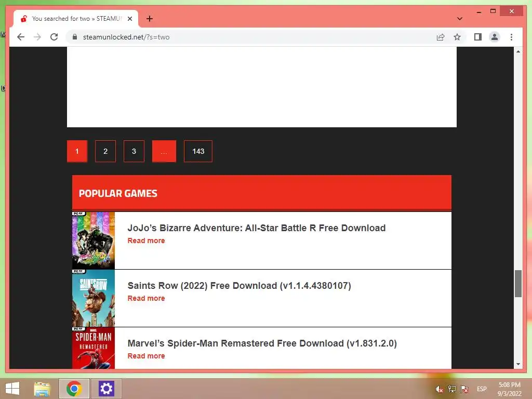Viewport: 532px width, 399px height.
Task: Change the ESP keyboard language indicator
Action: click(482, 389)
